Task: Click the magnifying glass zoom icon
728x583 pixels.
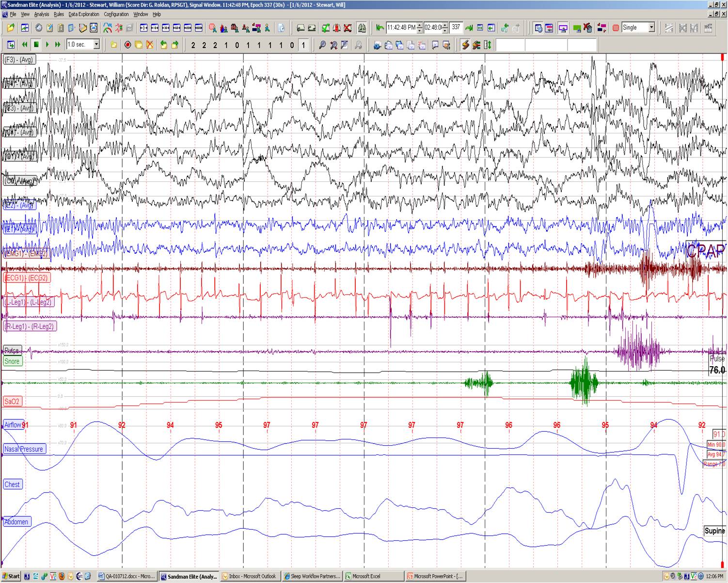Action: point(322,45)
